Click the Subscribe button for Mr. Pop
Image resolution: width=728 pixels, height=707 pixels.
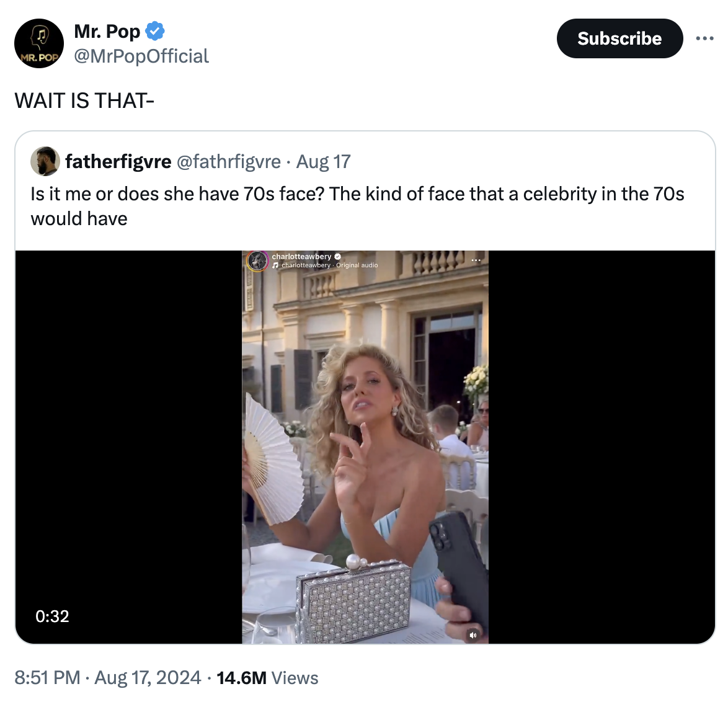pyautogui.click(x=619, y=38)
